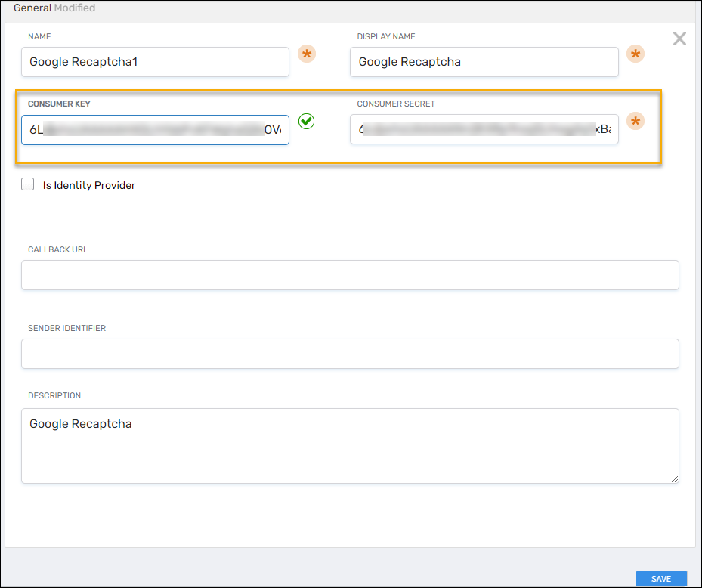Close the form with the X icon
This screenshot has height=588, width=702.
679,39
